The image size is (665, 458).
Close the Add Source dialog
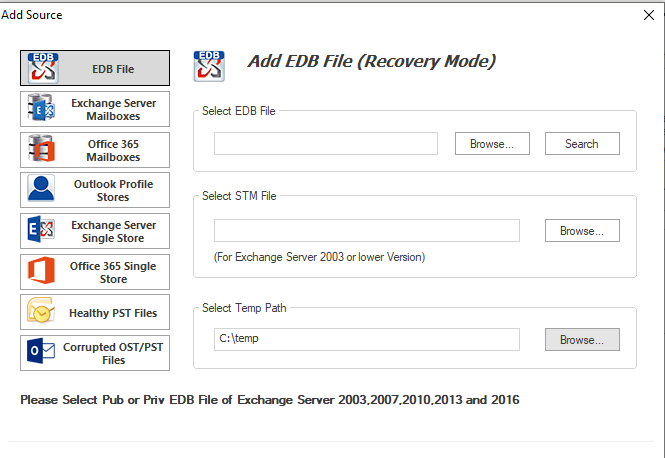point(647,15)
